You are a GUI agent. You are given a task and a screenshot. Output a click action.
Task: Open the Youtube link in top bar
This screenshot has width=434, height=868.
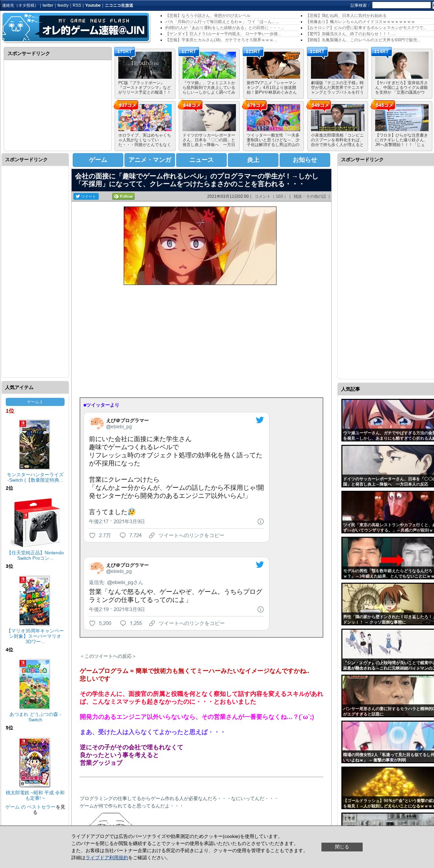coord(93,5)
